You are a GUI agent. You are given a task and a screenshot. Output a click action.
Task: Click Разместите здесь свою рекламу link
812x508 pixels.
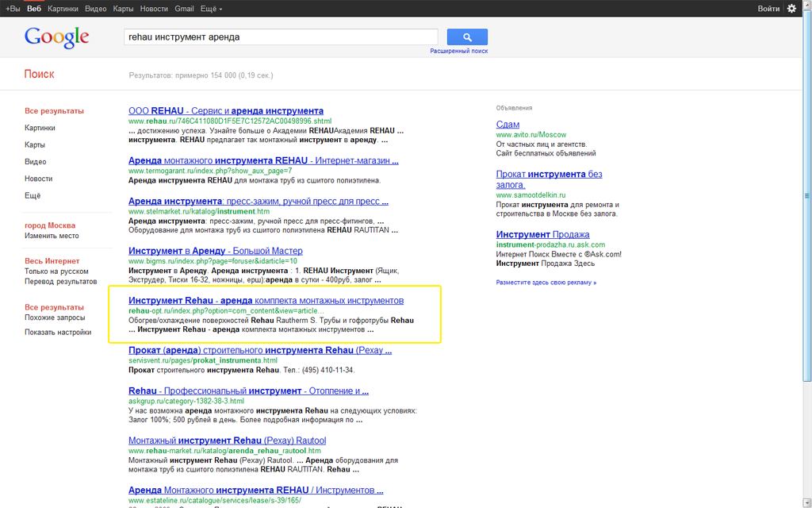point(546,283)
